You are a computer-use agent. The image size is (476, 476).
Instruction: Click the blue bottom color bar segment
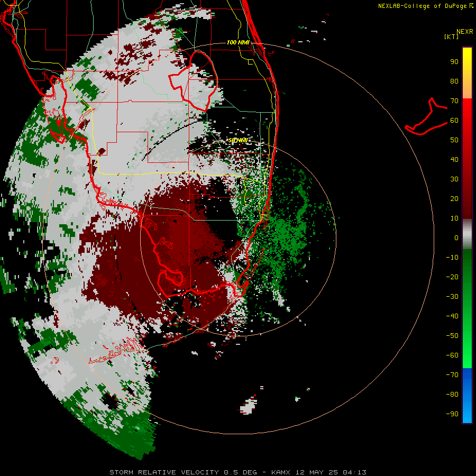coord(467,396)
